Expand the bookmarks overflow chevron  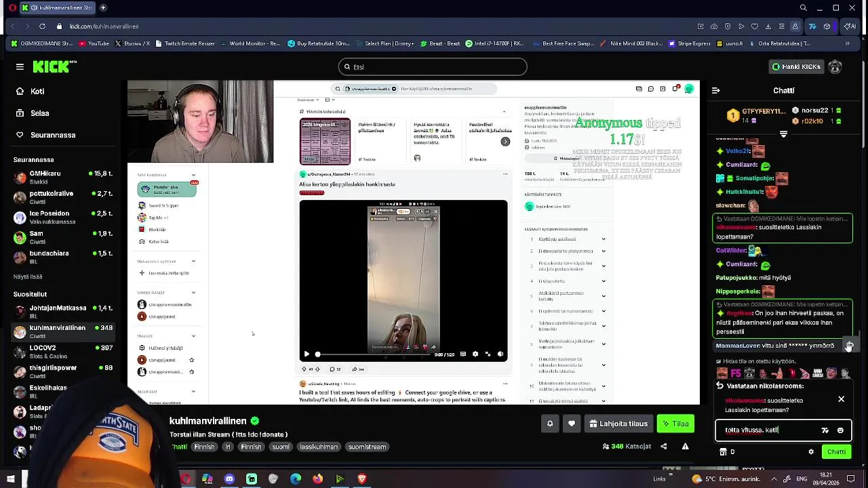(x=847, y=43)
